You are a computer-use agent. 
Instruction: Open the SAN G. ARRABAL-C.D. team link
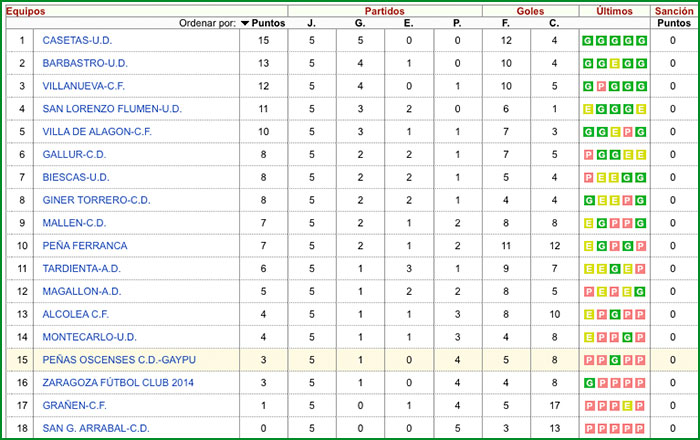point(96,429)
